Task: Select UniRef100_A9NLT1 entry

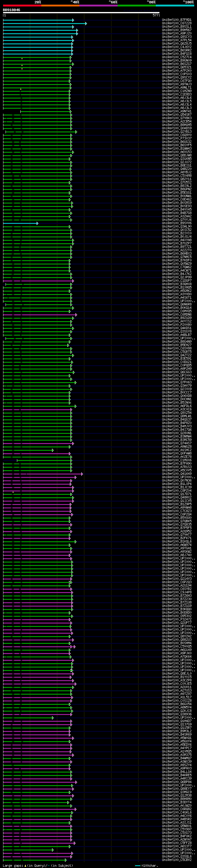Action: (177, 88)
